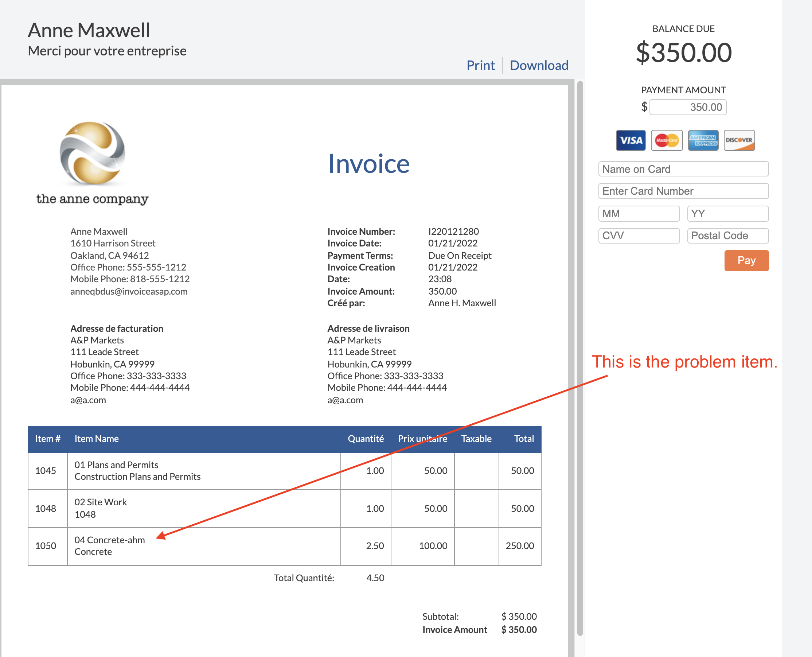Select the MM expiry month field

pos(639,214)
